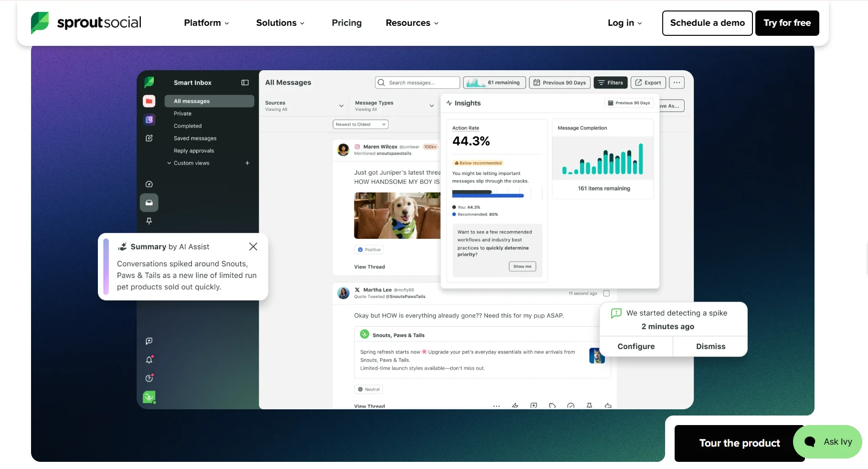Image resolution: width=868 pixels, height=469 pixels.
Task: Open the compass icon in left rail
Action: tap(149, 184)
